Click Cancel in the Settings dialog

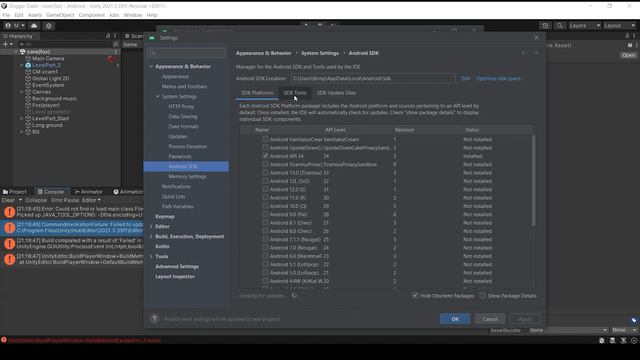coord(490,319)
